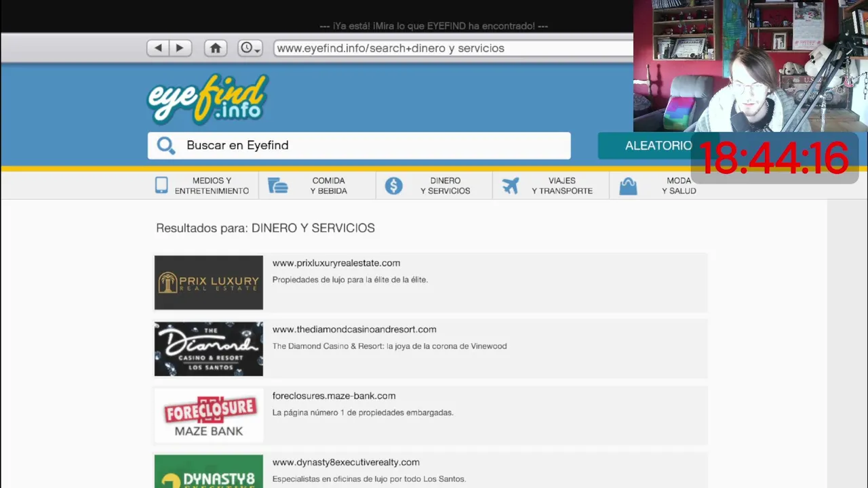This screenshot has width=868, height=488.
Task: Select the eyefind.info address bar
Action: pyautogui.click(x=453, y=48)
